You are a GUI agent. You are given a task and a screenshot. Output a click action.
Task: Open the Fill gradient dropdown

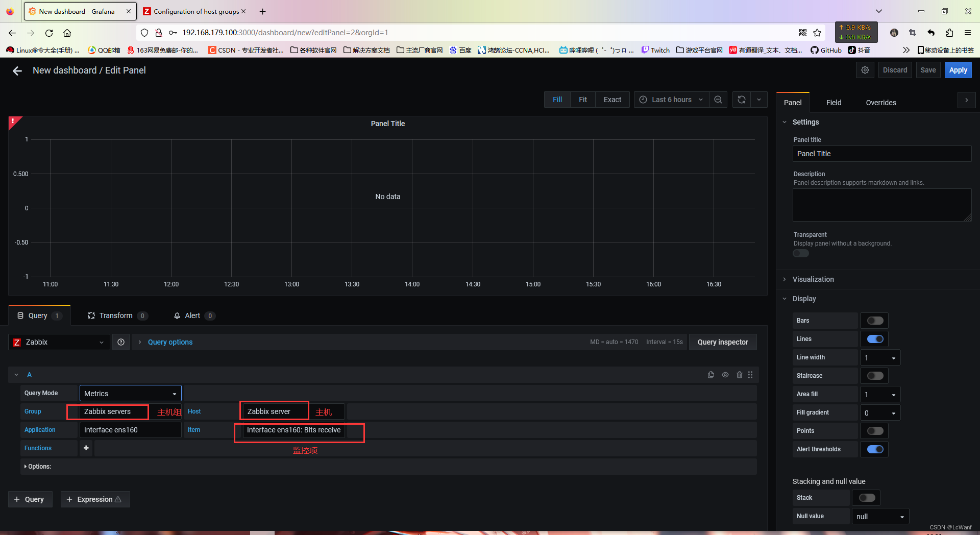[880, 412]
